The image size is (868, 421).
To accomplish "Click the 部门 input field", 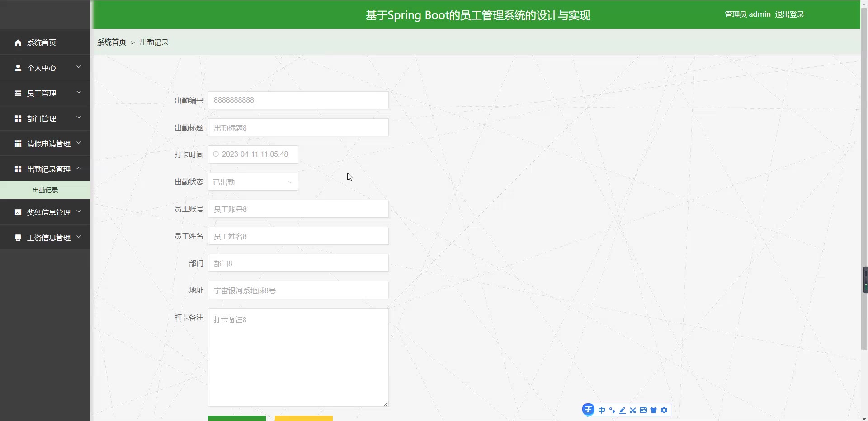I will [298, 263].
